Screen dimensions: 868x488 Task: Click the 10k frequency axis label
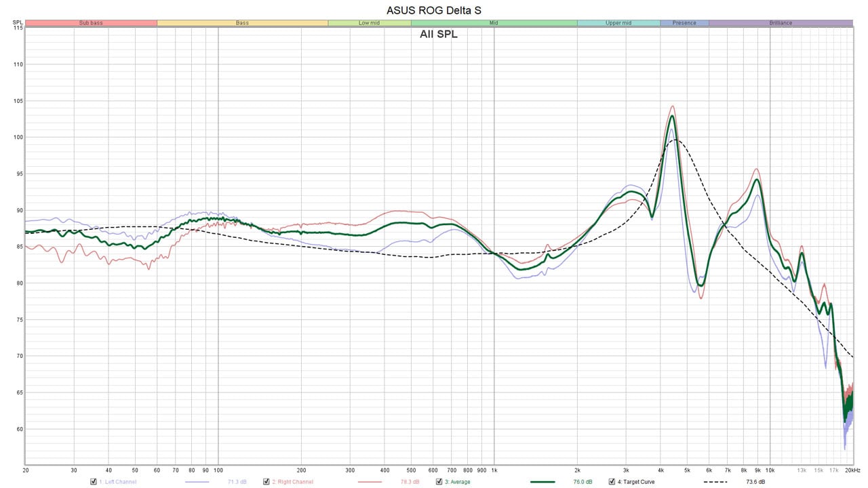(770, 470)
